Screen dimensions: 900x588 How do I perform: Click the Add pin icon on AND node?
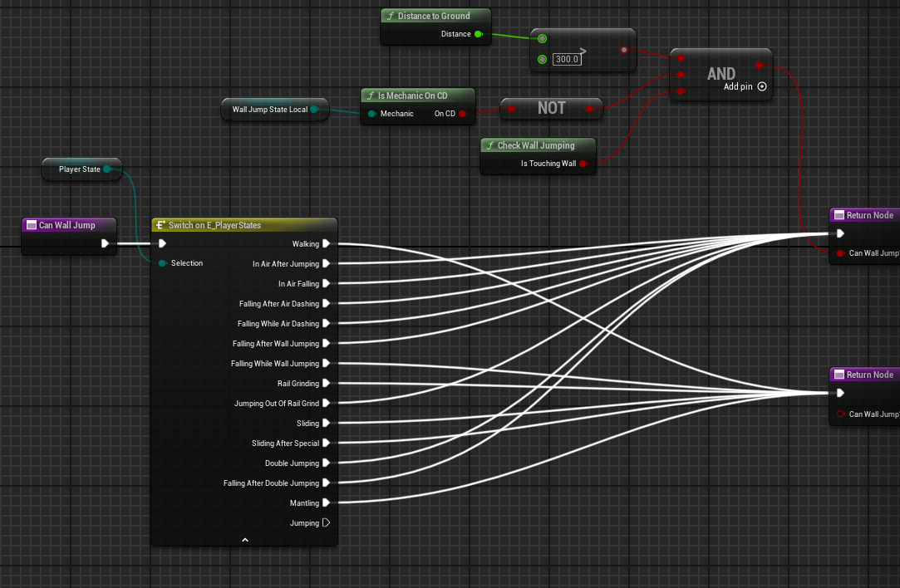point(762,86)
